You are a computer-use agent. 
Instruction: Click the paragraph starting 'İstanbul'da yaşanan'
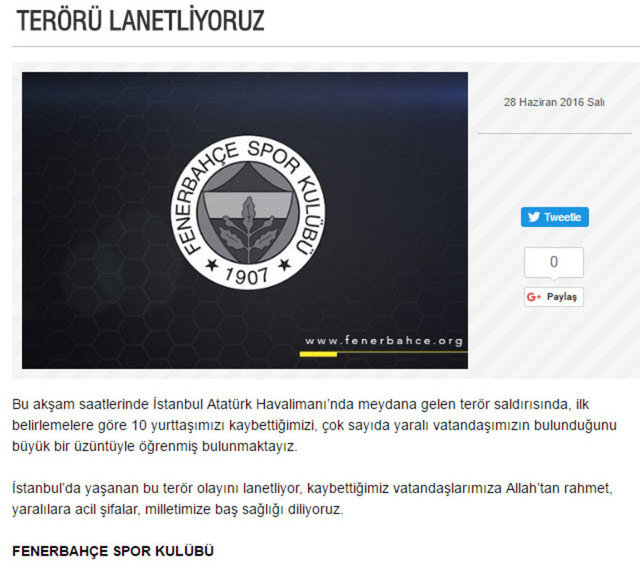pos(312,499)
